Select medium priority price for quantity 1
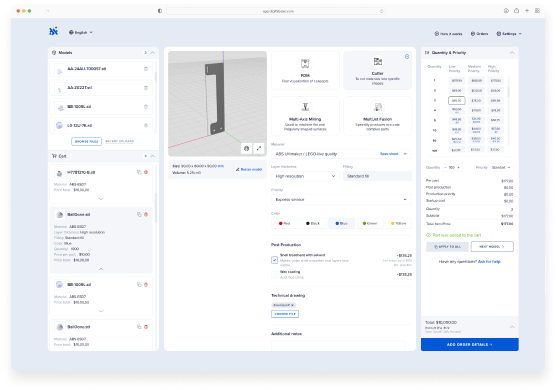The height and width of the screenshot is (391, 558). click(x=476, y=81)
